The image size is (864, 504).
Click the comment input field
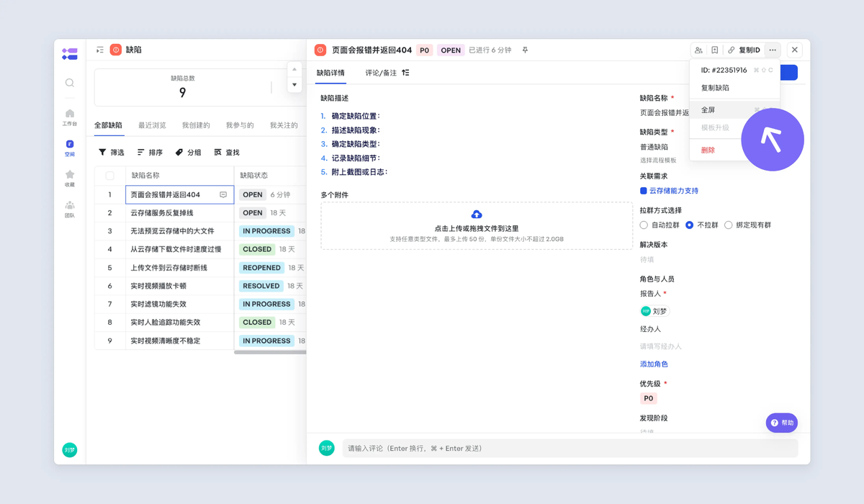click(570, 448)
